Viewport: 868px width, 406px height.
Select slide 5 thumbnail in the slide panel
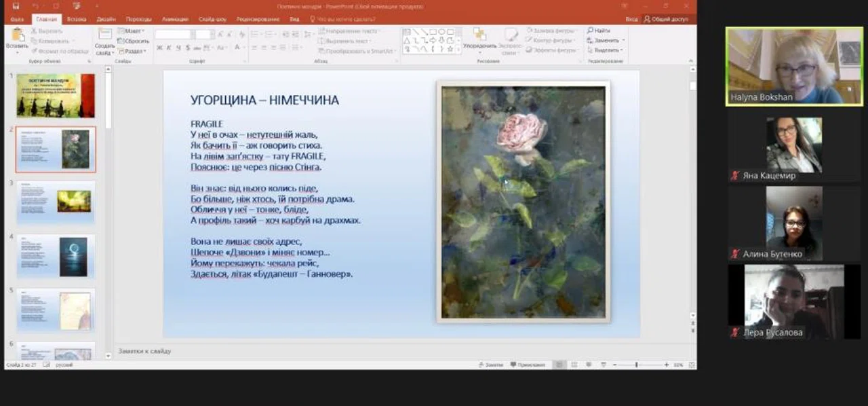click(56, 310)
